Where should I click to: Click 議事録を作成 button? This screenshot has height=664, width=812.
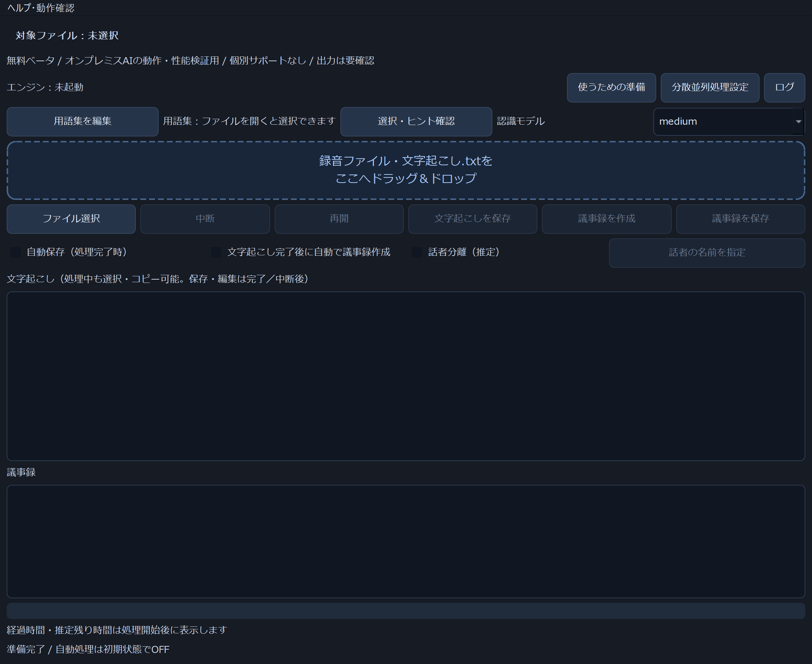pyautogui.click(x=606, y=219)
